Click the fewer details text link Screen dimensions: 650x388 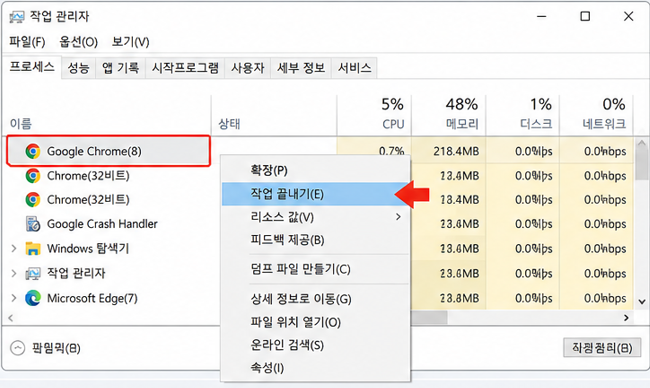point(56,348)
